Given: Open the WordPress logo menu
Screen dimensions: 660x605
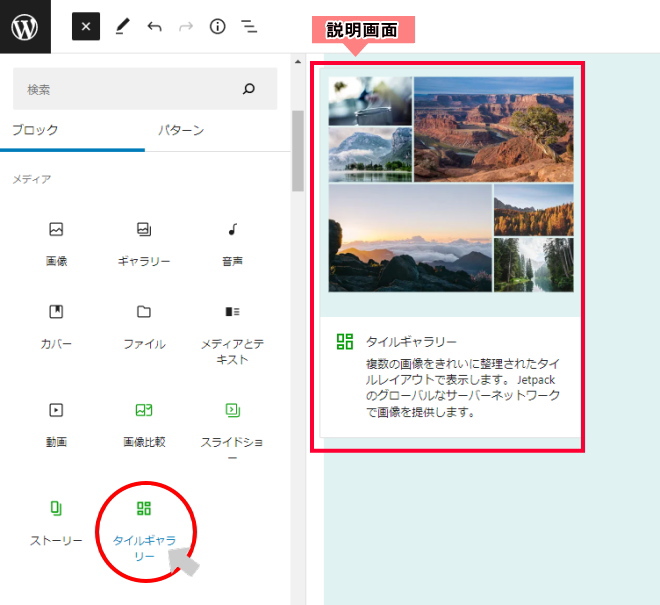Looking at the screenshot, I should [x=25, y=27].
